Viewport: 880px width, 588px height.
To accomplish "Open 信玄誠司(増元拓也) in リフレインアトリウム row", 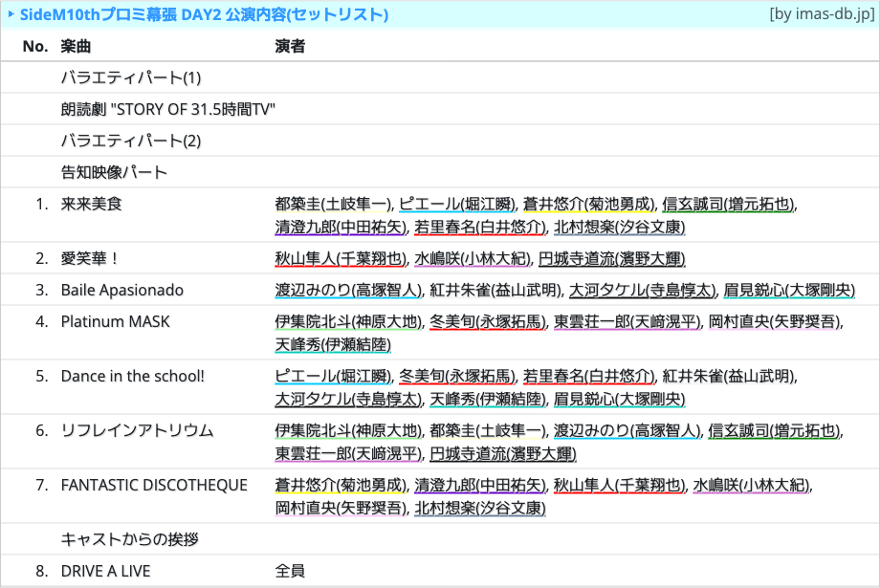I will (x=775, y=430).
